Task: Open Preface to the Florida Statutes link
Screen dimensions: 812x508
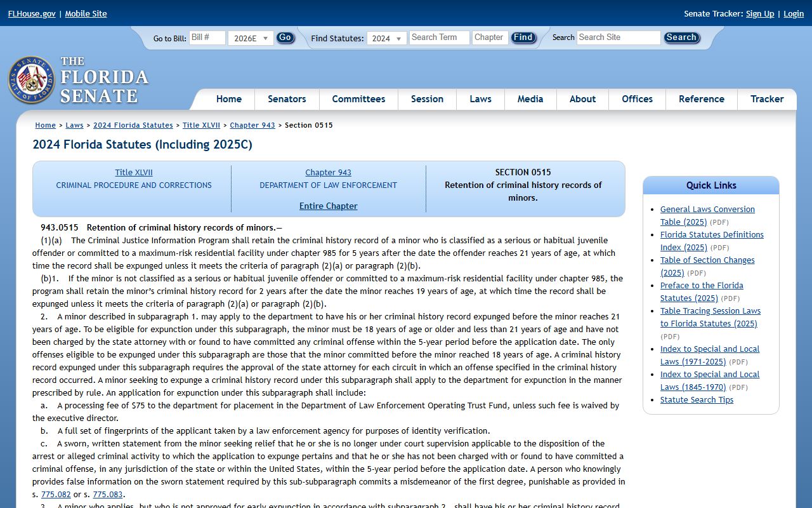Action: pos(702,291)
